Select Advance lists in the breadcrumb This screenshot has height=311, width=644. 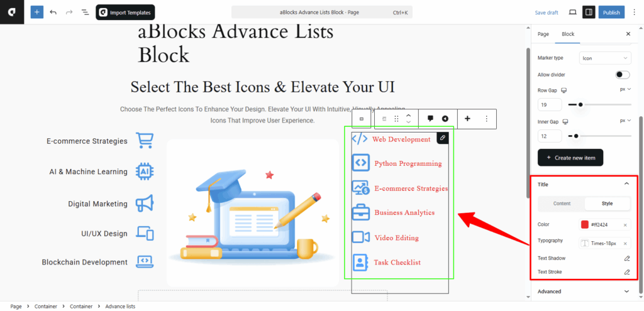click(120, 306)
